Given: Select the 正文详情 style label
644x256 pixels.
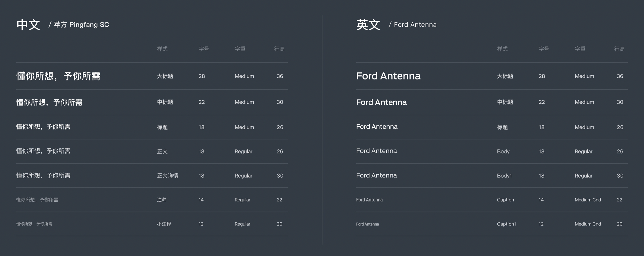Looking at the screenshot, I should (x=167, y=176).
